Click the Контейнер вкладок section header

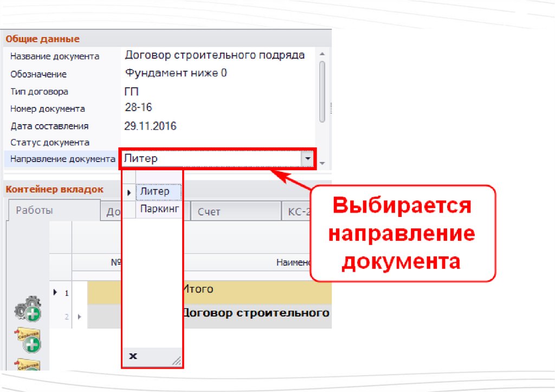tap(55, 189)
